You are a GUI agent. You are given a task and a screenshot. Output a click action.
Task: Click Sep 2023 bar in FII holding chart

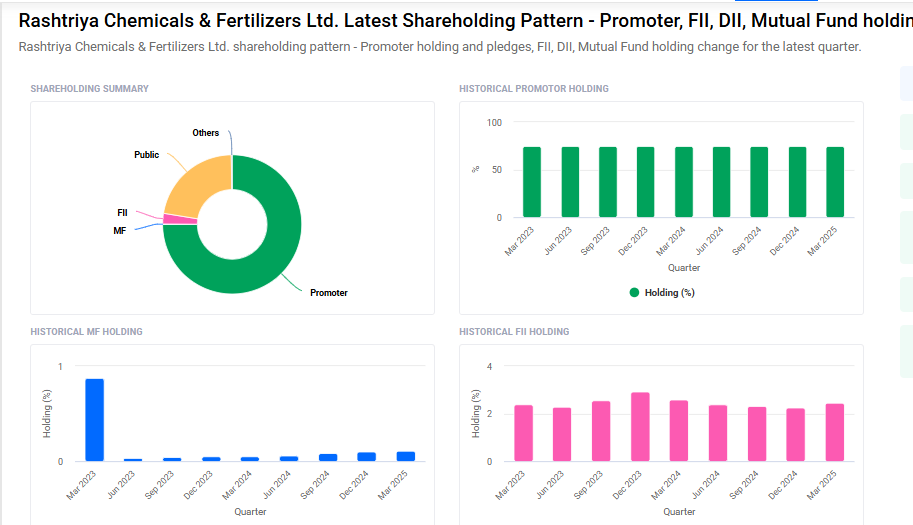click(601, 431)
